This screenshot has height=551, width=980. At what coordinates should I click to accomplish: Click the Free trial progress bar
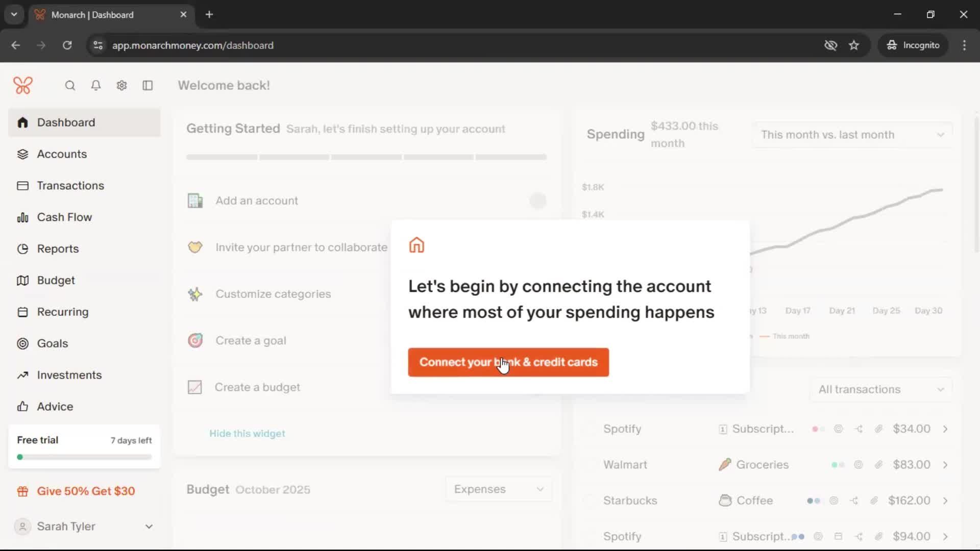click(x=84, y=457)
